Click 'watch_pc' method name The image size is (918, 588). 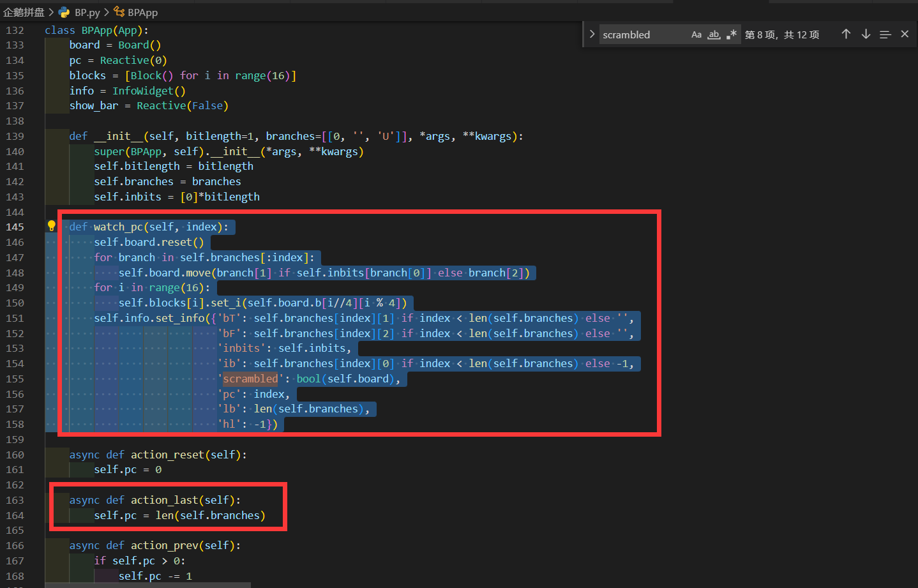(118, 227)
